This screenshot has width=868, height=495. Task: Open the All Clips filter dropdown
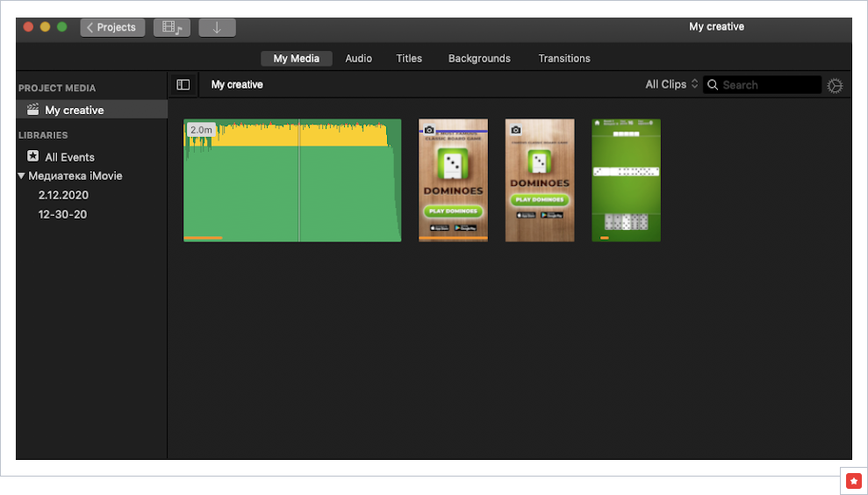point(671,84)
